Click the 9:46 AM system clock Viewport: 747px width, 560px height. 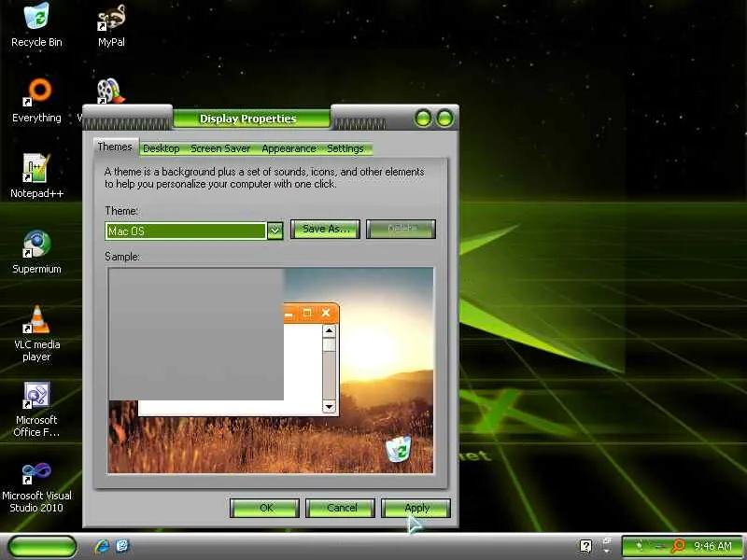tap(712, 546)
